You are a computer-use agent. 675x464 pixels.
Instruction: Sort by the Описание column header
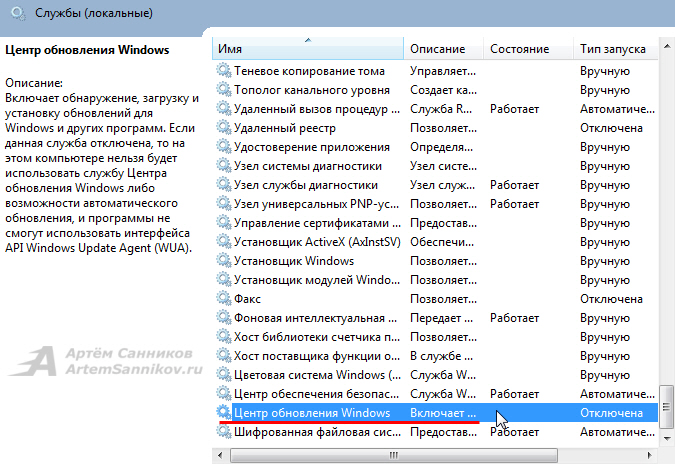[x=443, y=49]
